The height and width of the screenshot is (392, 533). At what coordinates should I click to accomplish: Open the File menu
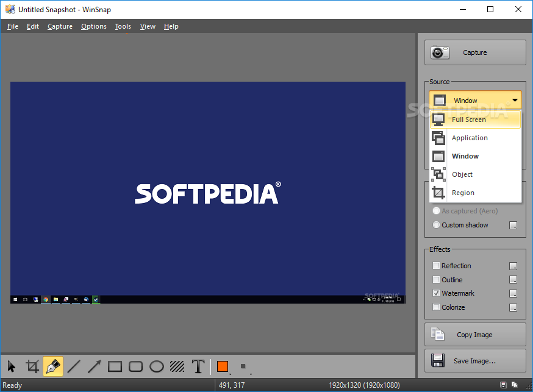click(x=13, y=26)
